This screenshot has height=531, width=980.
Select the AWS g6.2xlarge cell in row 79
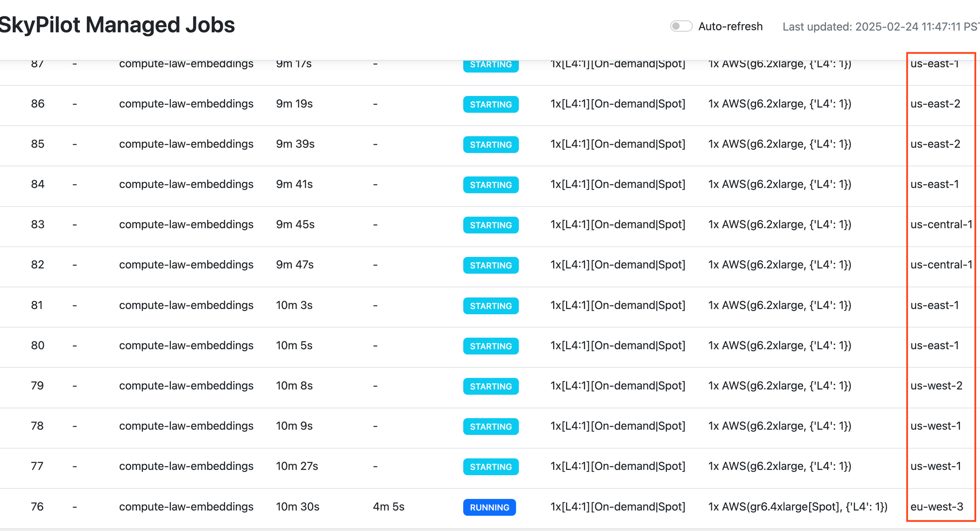[780, 386]
